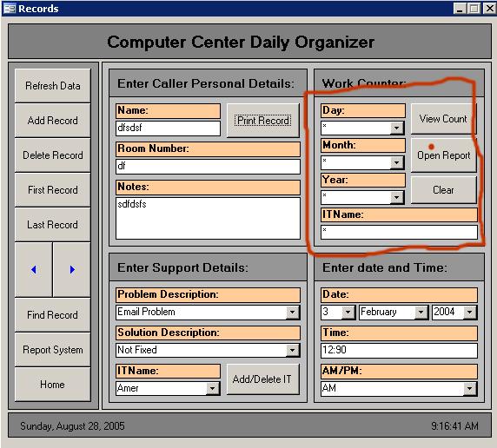Open the ITName Amer dropdown

point(212,388)
